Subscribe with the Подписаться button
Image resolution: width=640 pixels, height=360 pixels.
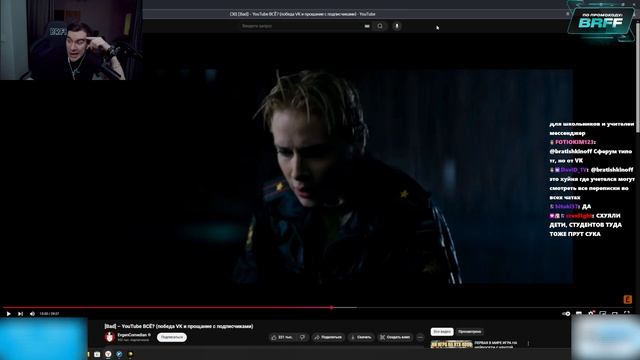[172, 337]
